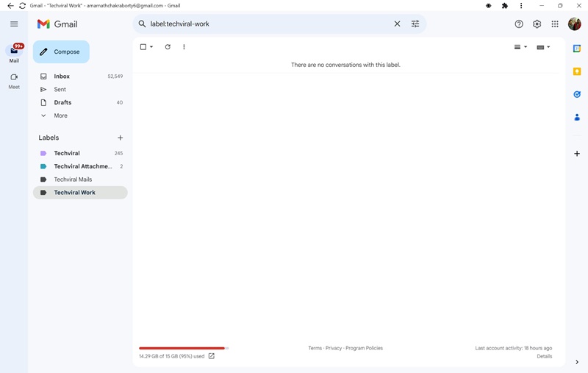Open the Program Policies link
This screenshot has height=373, width=588.
click(364, 348)
